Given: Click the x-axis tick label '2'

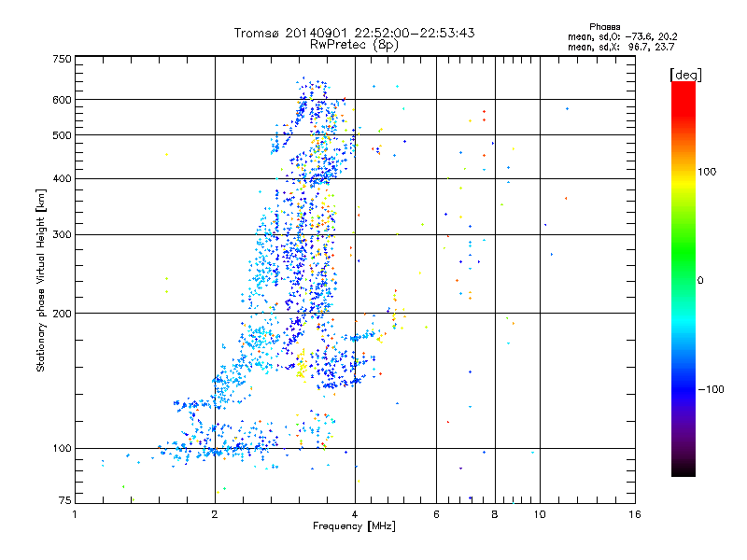Looking at the screenshot, I should click(215, 514).
